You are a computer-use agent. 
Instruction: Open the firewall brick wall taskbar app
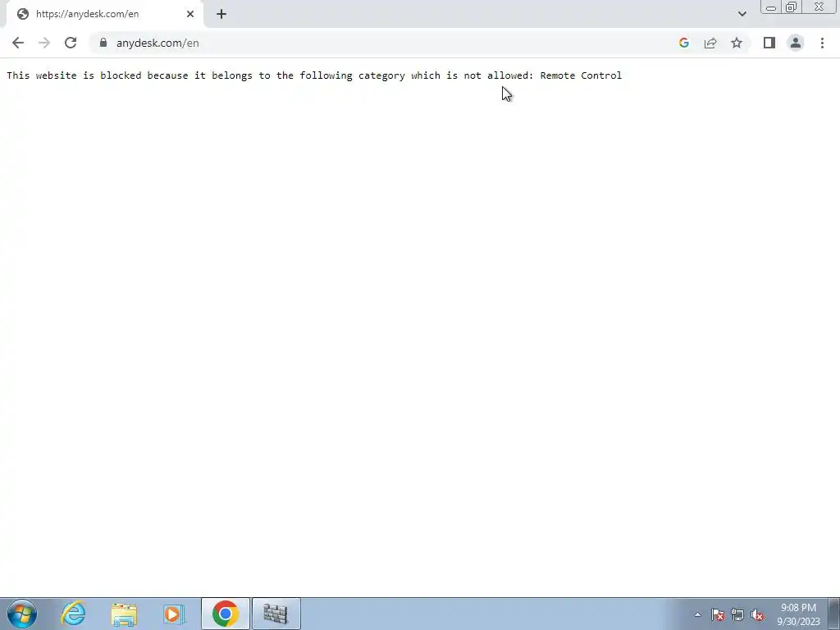pyautogui.click(x=276, y=614)
